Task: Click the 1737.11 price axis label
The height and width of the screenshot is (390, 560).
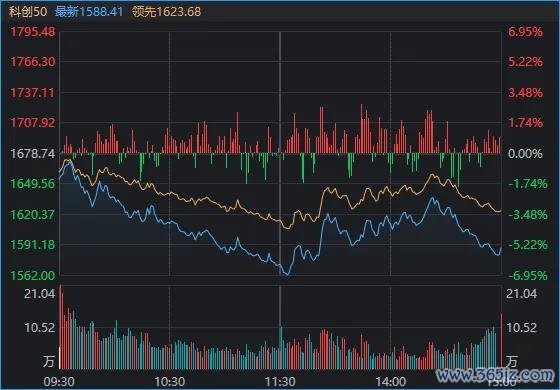Action: [x=33, y=92]
